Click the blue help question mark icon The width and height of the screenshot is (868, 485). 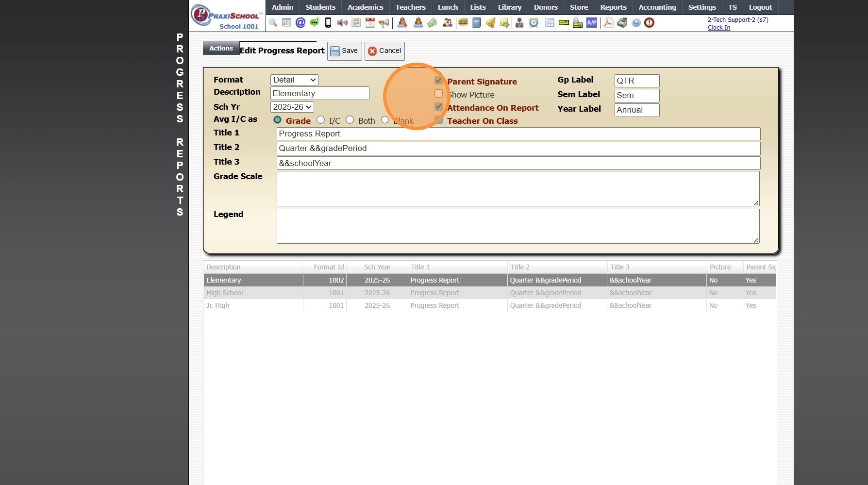point(636,22)
